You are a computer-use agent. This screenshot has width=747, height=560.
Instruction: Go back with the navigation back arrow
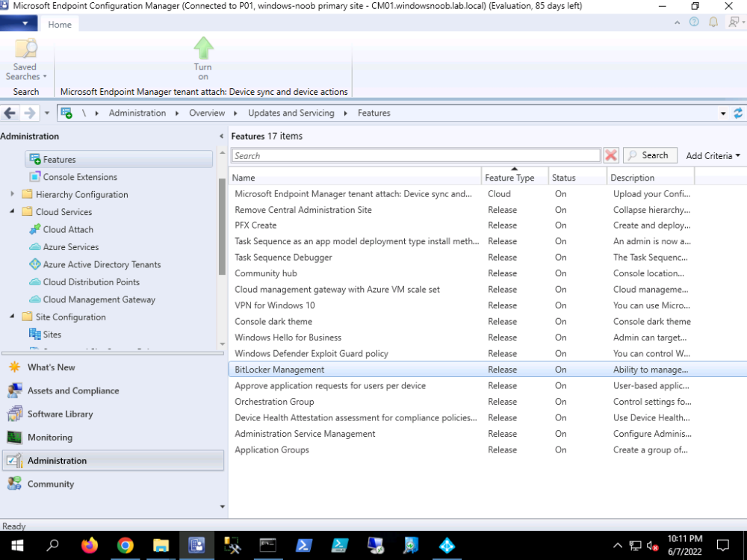pos(10,113)
